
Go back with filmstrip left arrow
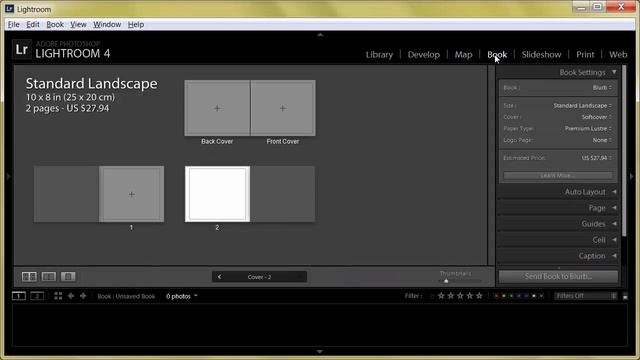pos(71,296)
